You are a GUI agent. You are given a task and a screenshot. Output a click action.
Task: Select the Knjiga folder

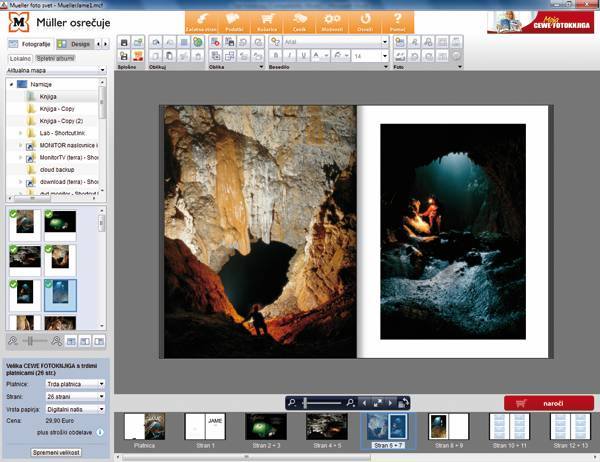point(48,96)
